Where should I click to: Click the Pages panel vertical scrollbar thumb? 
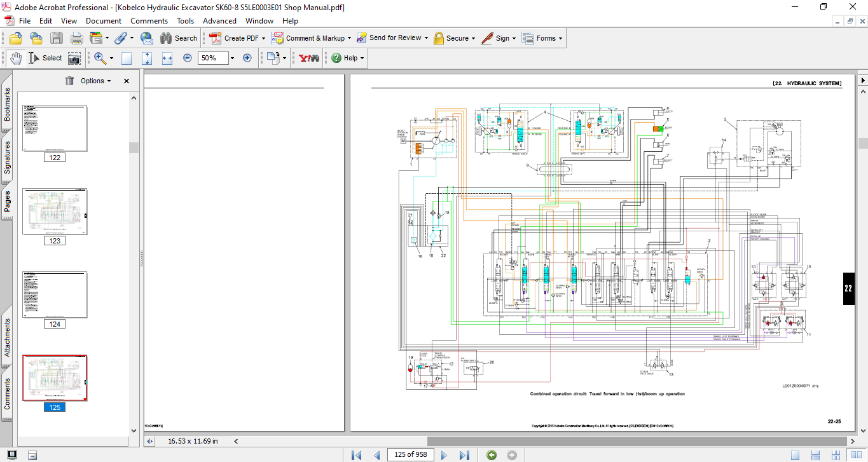pos(134,147)
